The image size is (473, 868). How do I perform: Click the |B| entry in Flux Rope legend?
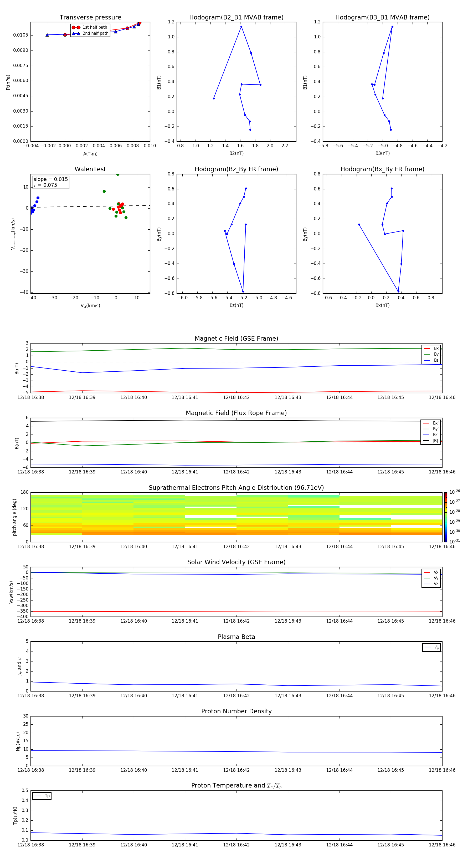[x=435, y=441]
